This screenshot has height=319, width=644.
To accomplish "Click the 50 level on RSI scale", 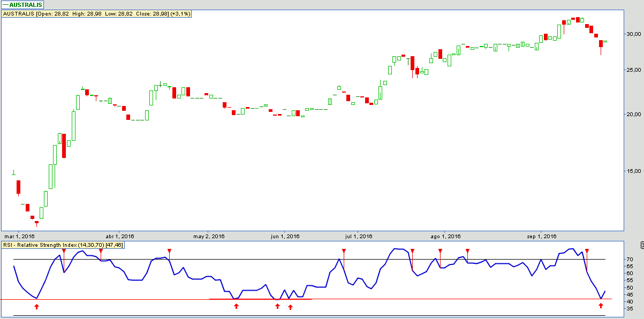I will tap(629, 287).
